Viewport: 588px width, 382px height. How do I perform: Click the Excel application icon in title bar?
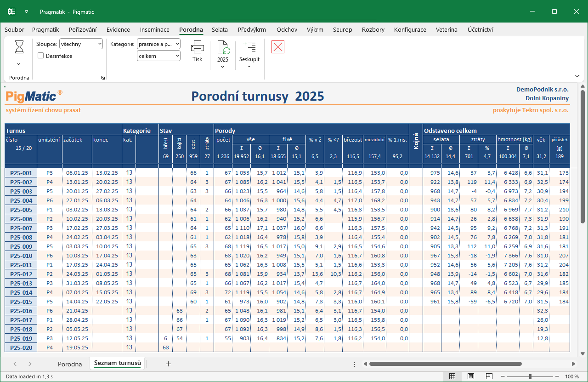point(11,11)
